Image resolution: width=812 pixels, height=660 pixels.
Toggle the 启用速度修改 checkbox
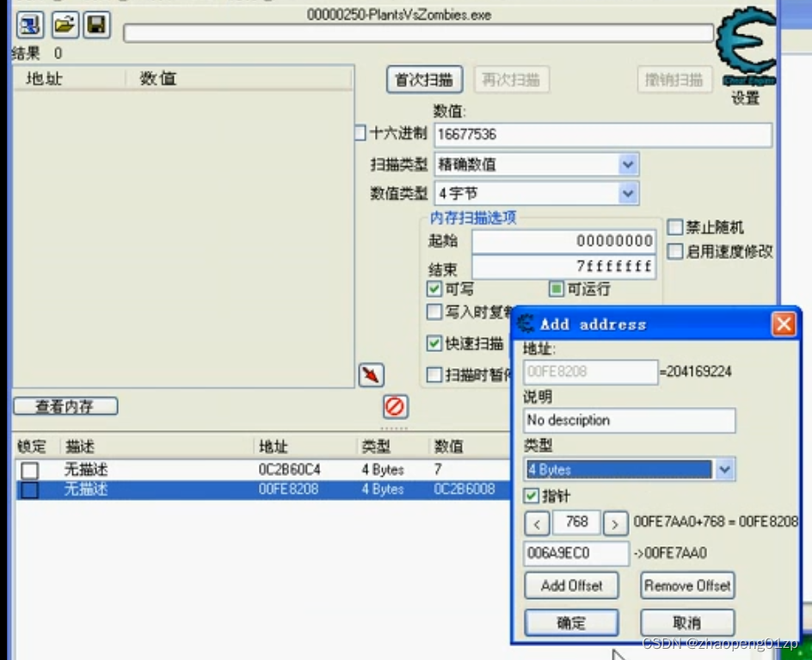(x=674, y=251)
